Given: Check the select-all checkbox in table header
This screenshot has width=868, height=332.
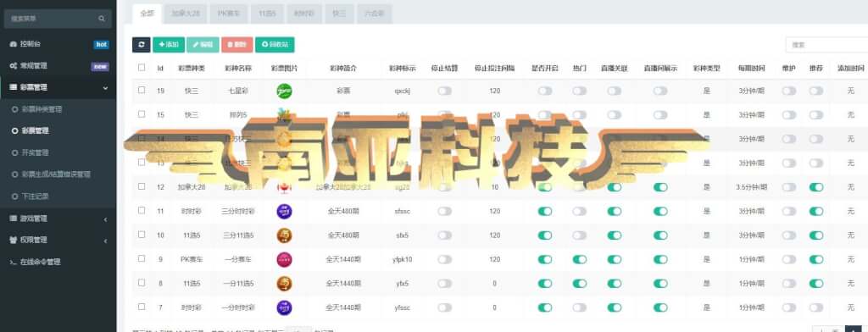Looking at the screenshot, I should click(142, 68).
